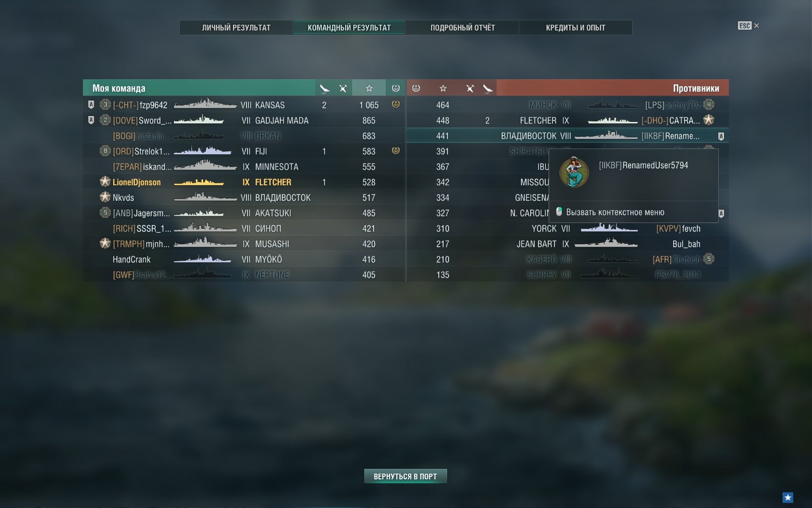Click ships destroyed crossed icon in my team header

(343, 88)
